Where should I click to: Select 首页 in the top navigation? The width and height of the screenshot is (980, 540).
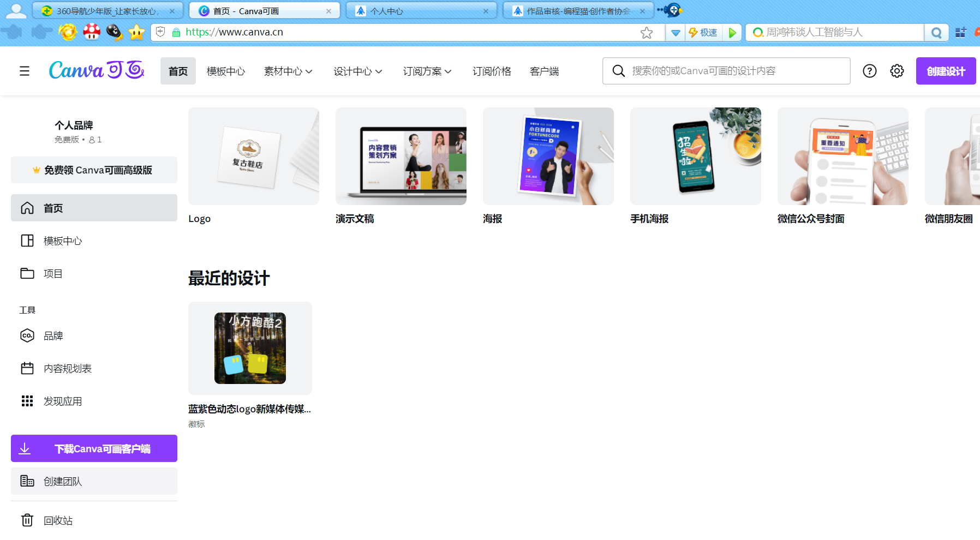pos(178,71)
